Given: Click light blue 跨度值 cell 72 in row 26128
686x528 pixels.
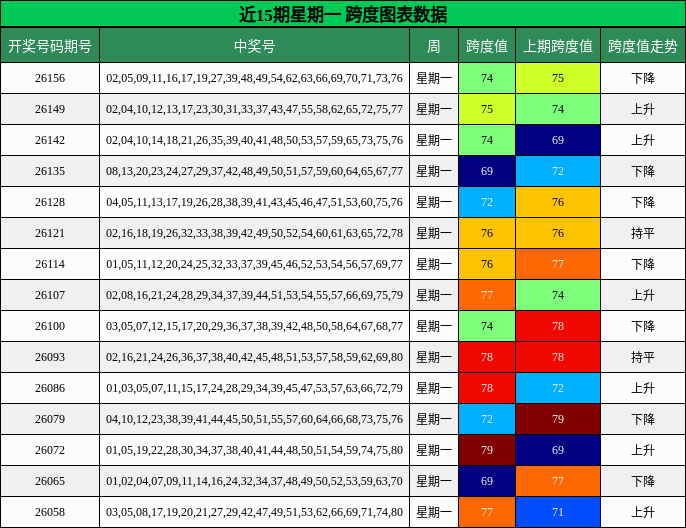Looking at the screenshot, I should pos(487,203).
